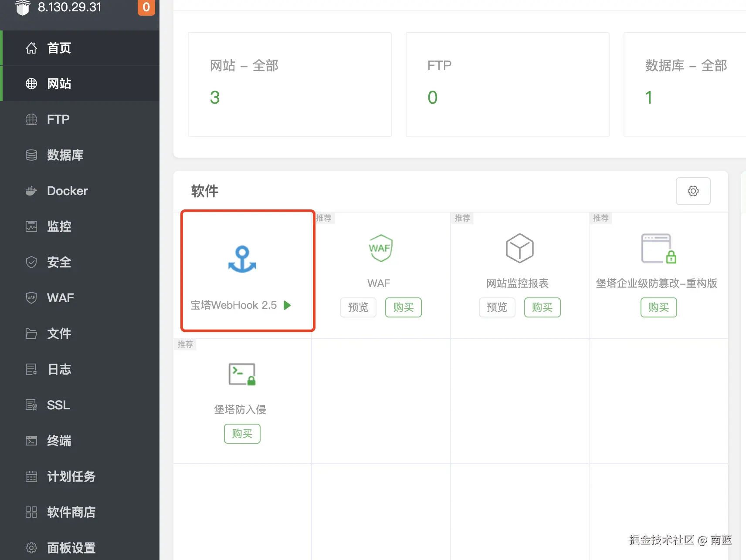The image size is (746, 560).
Task: Click 预览 button under WAF
Action: click(x=358, y=307)
